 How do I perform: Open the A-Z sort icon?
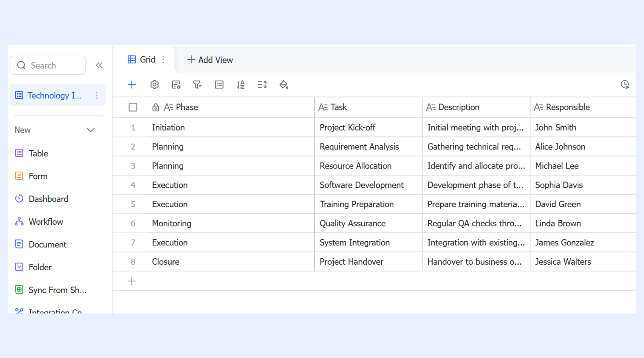click(x=241, y=85)
